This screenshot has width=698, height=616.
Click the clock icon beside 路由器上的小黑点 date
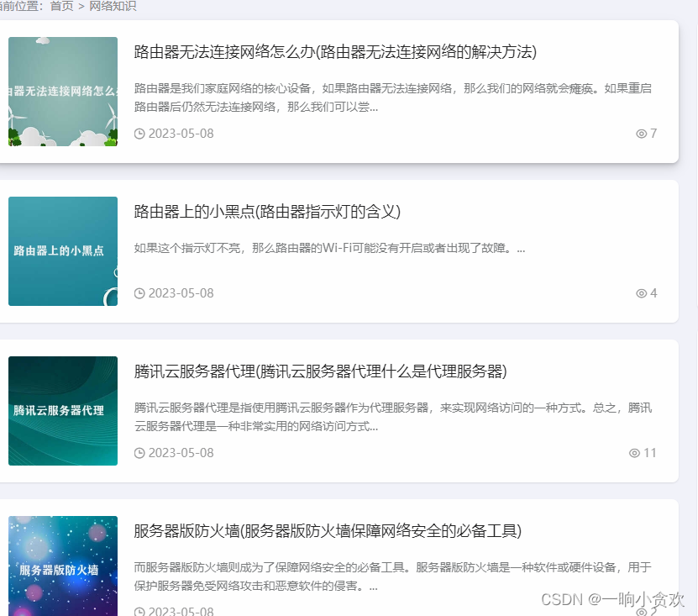pyautogui.click(x=139, y=292)
